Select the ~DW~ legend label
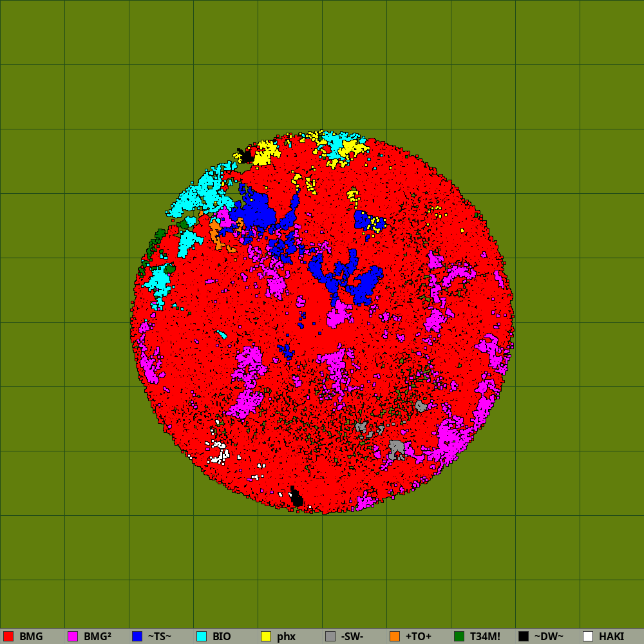 point(549,637)
